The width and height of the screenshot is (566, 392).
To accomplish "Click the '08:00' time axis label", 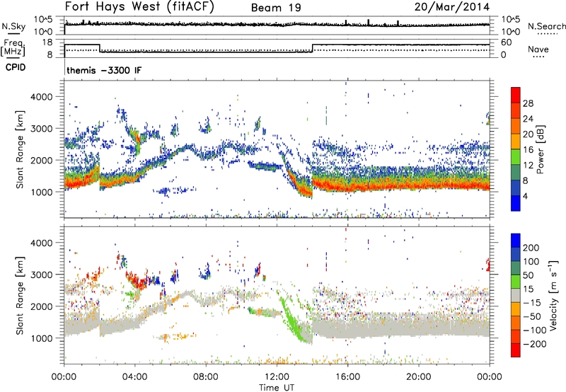I will (x=206, y=376).
